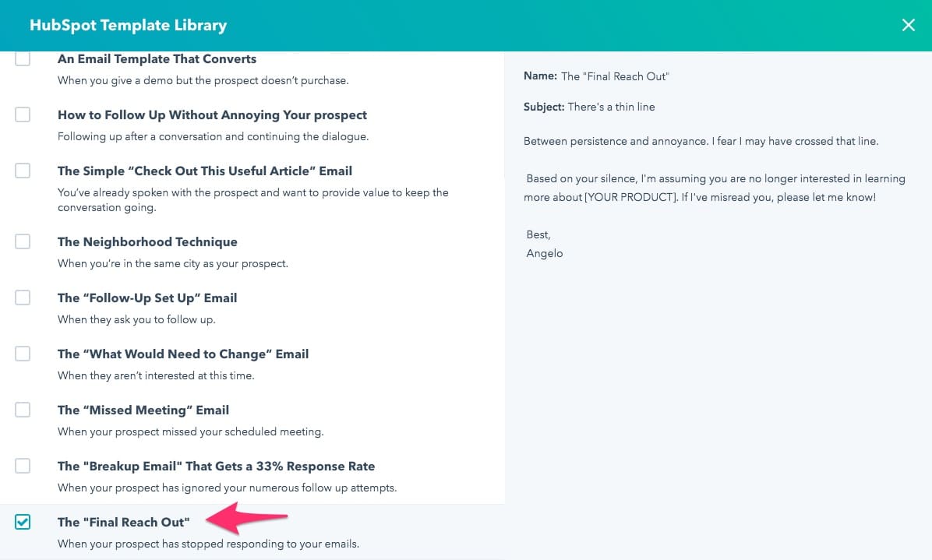Select "The Neighborhood Technique" checkbox
This screenshot has width=932, height=560.
(23, 241)
